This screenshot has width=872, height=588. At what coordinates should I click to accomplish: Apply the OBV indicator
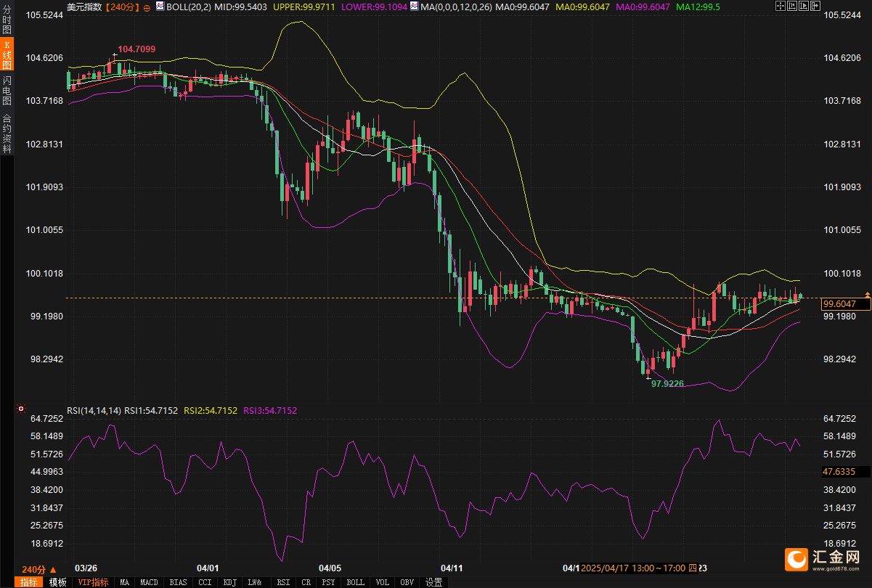click(x=407, y=582)
